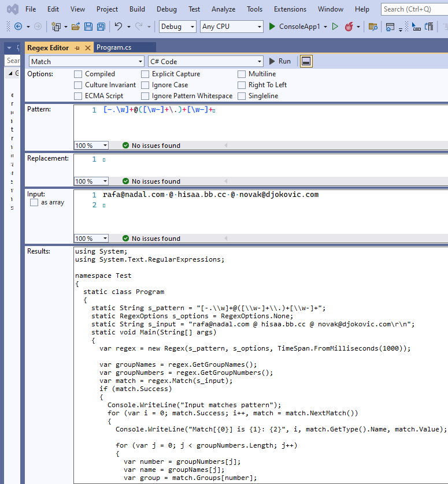This screenshot has width=448, height=484.
Task: Switch to the Program.cs tab
Action: (114, 47)
